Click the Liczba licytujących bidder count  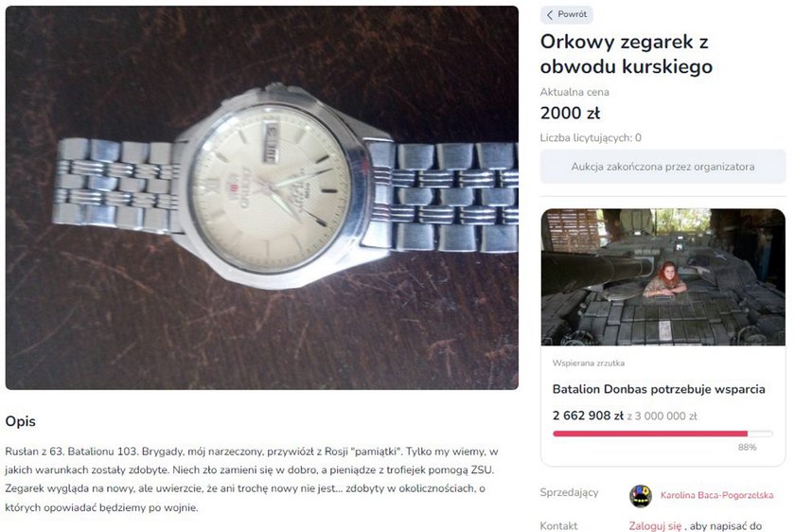[591, 137]
